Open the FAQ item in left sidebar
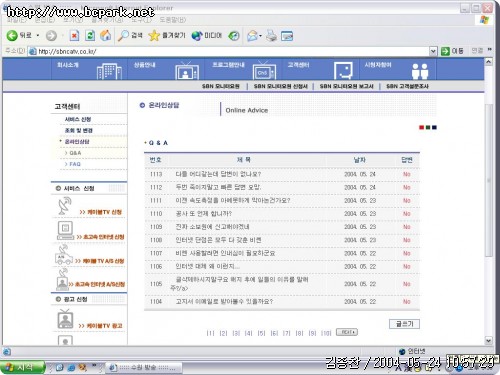This screenshot has height=375, width=500. click(x=75, y=164)
